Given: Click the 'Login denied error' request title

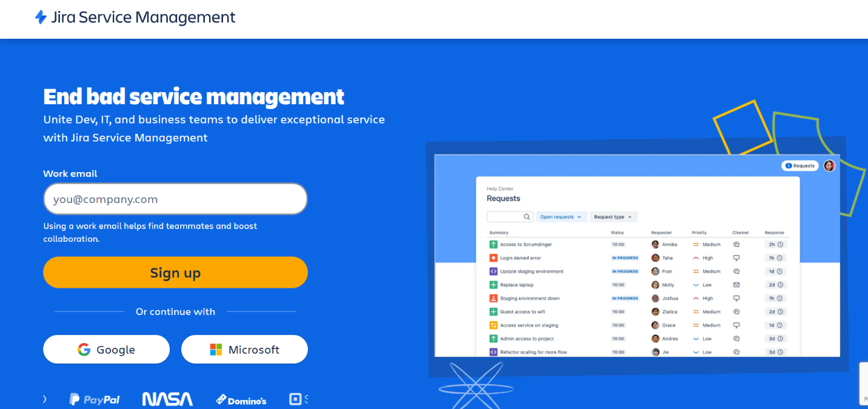Looking at the screenshot, I should coord(520,258).
